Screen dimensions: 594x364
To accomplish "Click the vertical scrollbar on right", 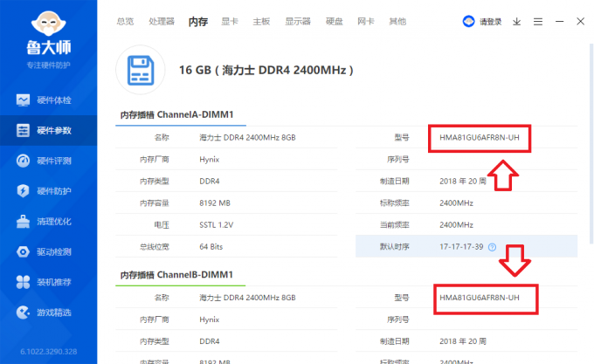I will click(x=591, y=144).
